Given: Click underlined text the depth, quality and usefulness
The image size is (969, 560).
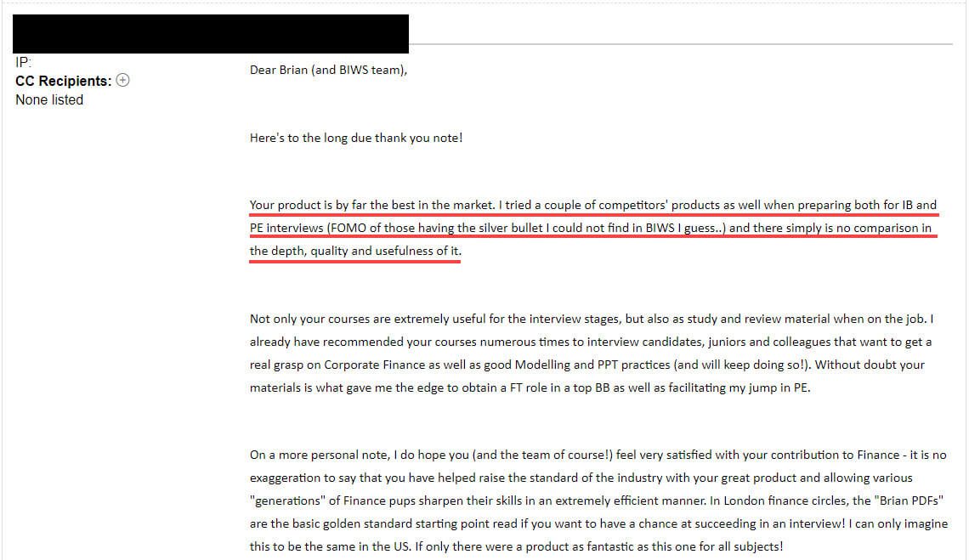Looking at the screenshot, I should coord(355,251).
